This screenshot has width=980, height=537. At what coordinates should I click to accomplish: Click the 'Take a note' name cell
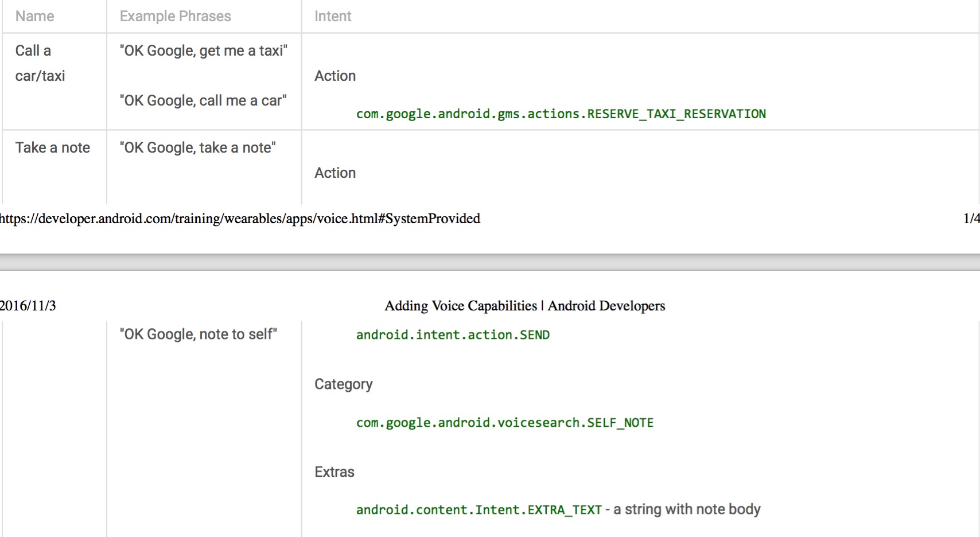click(x=53, y=147)
